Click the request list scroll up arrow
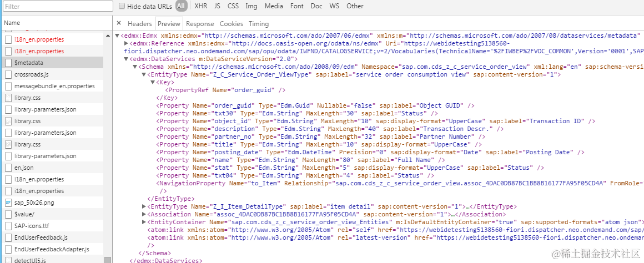 (x=108, y=36)
